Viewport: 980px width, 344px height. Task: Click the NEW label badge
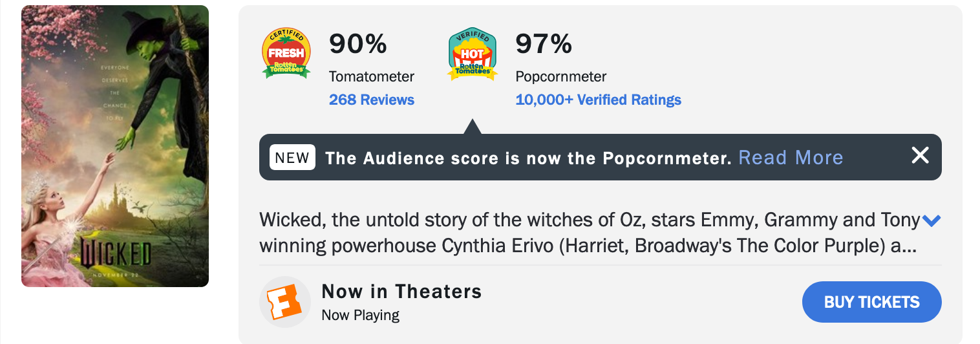click(x=292, y=158)
